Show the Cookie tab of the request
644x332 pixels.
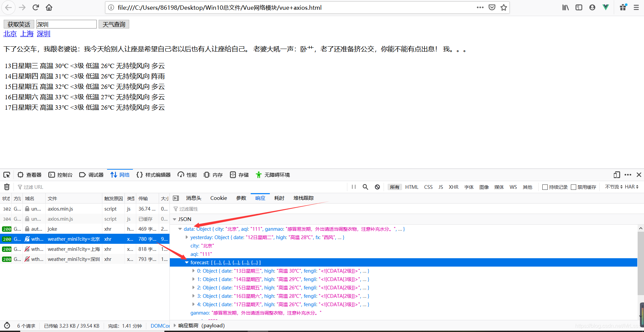[218, 198]
